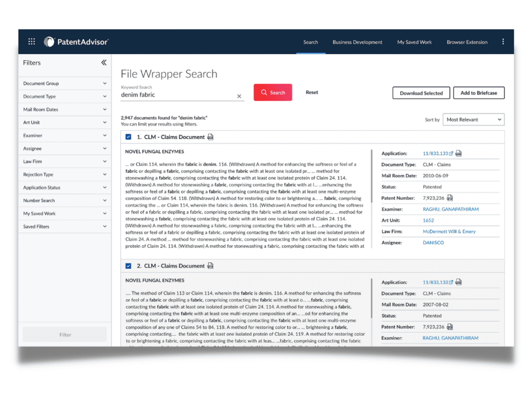Viewport: 532px width, 399px height.
Task: Expand the Document Group filter
Action: [64, 83]
